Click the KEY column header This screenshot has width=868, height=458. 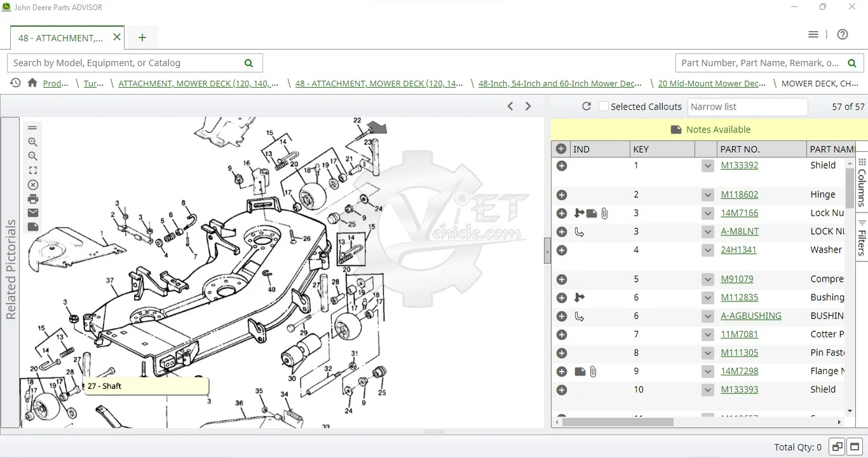pos(662,149)
